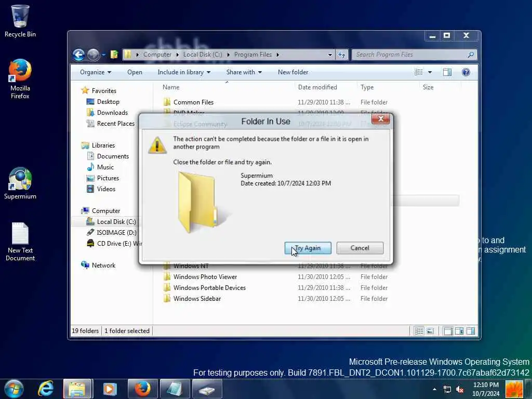Click the Explorer Back arrow button

click(x=79, y=55)
